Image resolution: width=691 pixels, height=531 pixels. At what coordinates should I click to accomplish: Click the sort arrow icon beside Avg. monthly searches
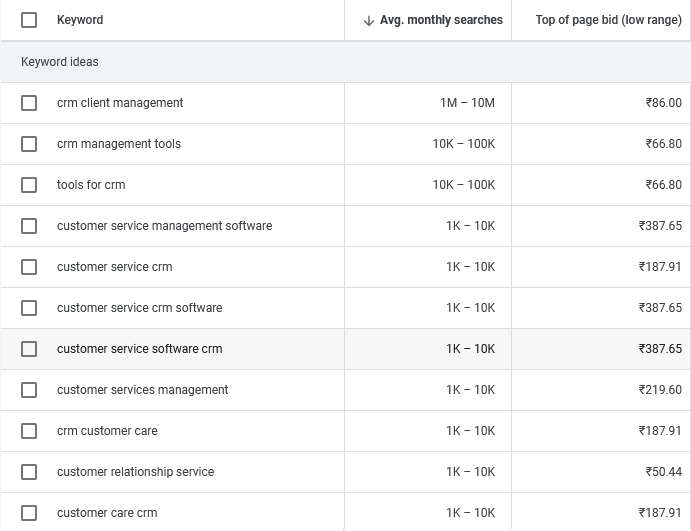[369, 20]
